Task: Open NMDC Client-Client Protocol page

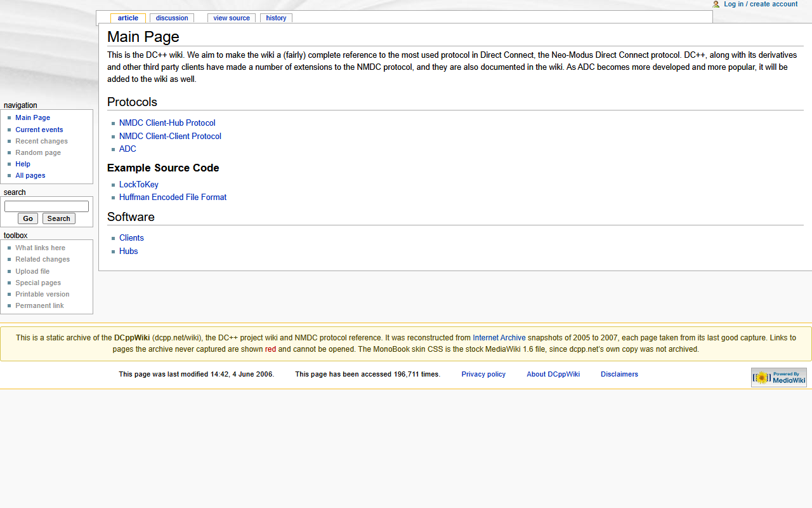Action: pos(170,137)
